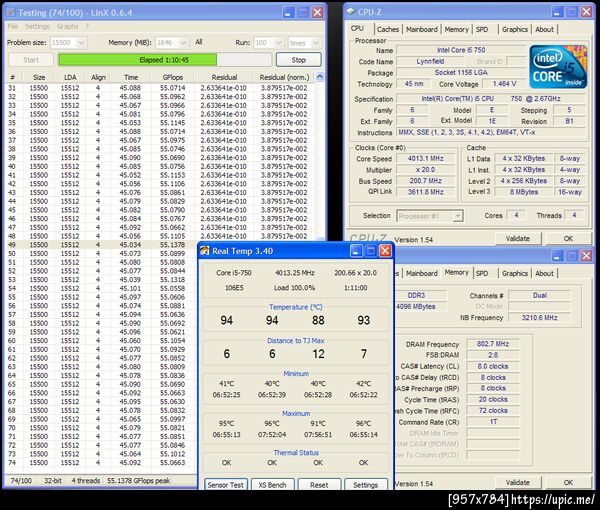The height and width of the screenshot is (510, 600).
Task: Open the Memory (MiB) dropdown in LinX
Action: click(184, 42)
